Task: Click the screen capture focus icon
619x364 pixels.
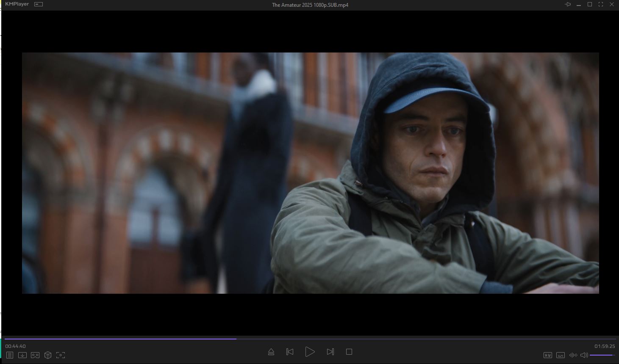Action: (61, 355)
